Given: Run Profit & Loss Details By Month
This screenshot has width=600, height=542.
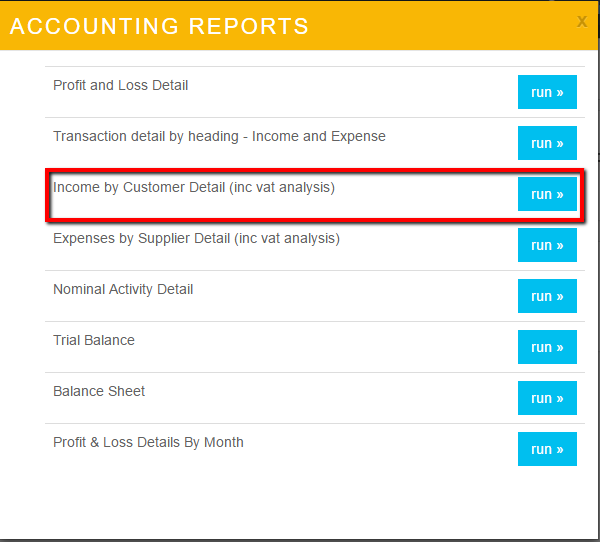Looking at the screenshot, I should coord(547,449).
